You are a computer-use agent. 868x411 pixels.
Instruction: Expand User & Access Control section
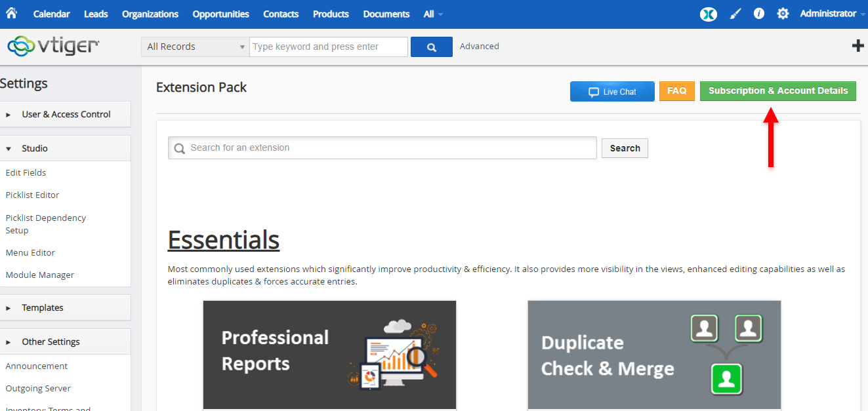66,114
